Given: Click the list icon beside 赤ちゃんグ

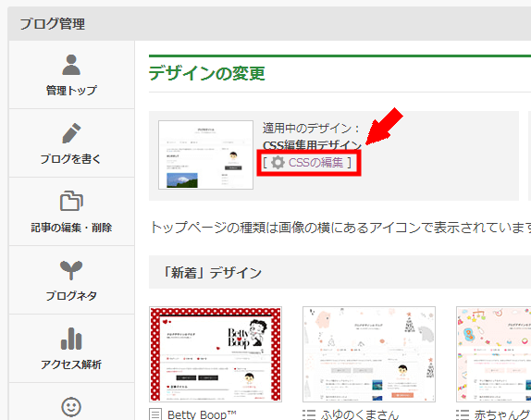Looking at the screenshot, I should coord(463,414).
